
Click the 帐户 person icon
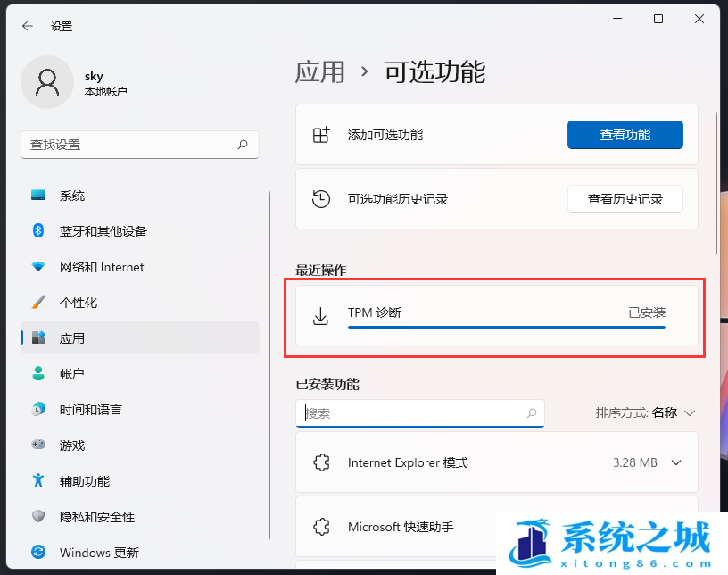click(x=38, y=374)
